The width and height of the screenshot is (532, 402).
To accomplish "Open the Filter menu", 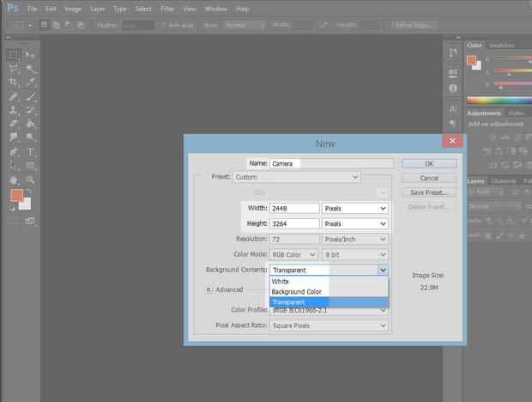I will (166, 9).
